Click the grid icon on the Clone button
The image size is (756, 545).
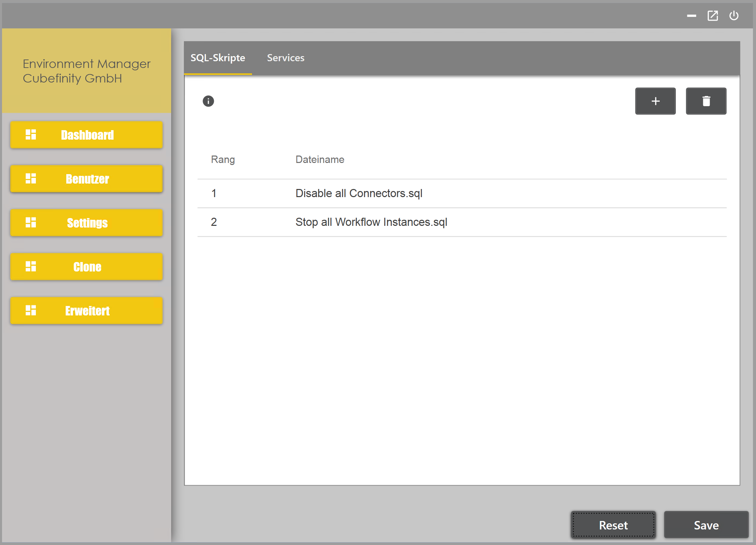tap(31, 266)
